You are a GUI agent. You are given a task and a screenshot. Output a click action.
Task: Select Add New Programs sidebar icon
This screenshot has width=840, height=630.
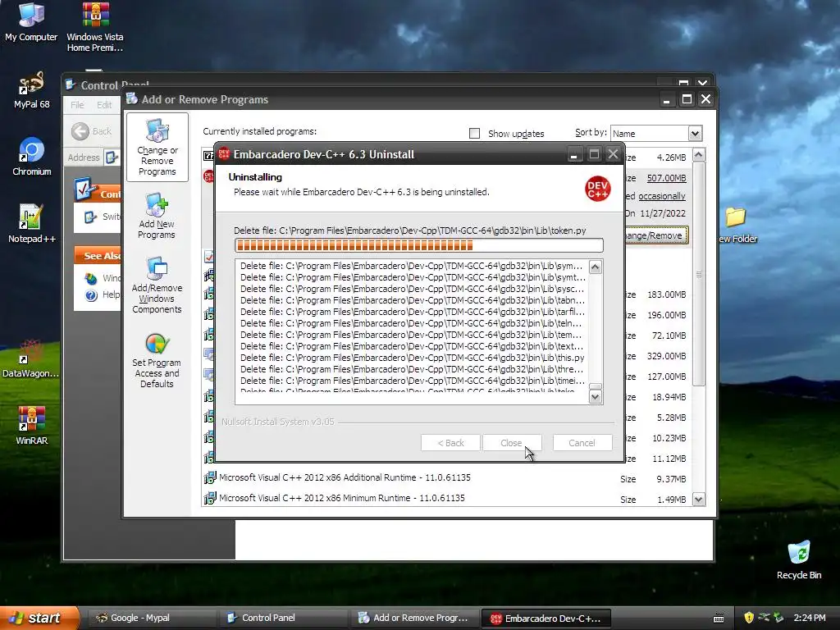(x=157, y=216)
